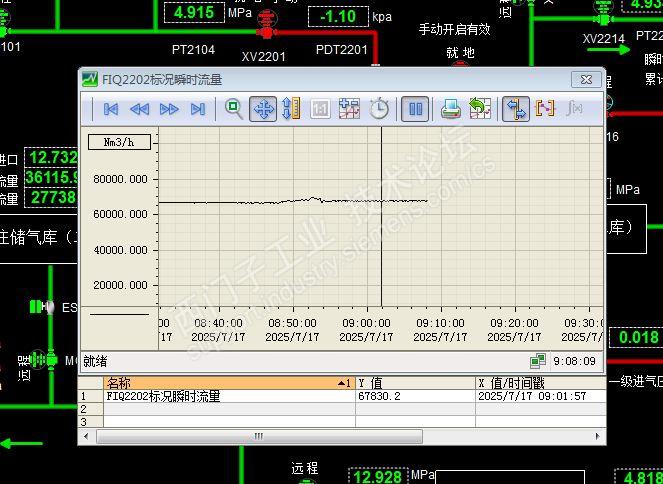Viewport: 663px width, 484px height.
Task: Toggle the move trend area tool
Action: (263, 109)
